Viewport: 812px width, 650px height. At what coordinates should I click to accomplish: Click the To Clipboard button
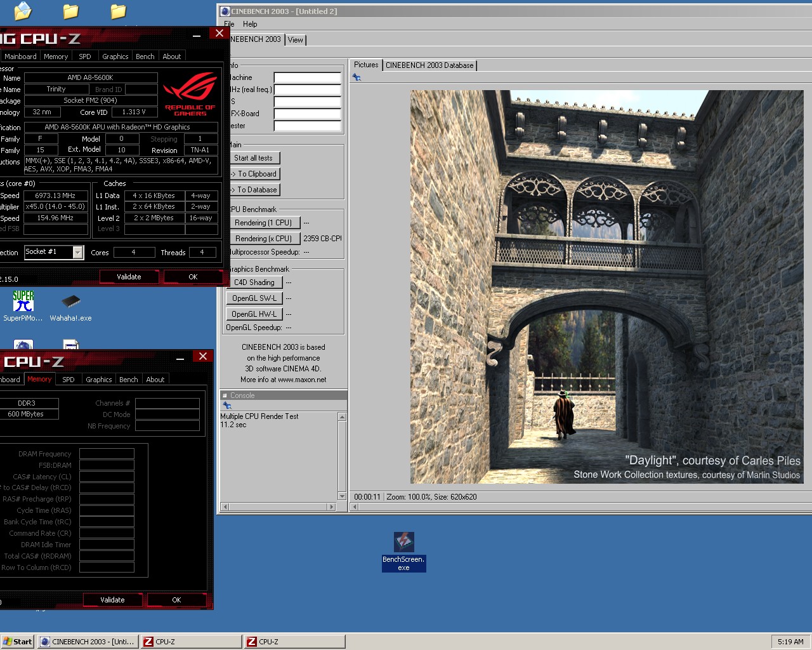click(x=254, y=174)
